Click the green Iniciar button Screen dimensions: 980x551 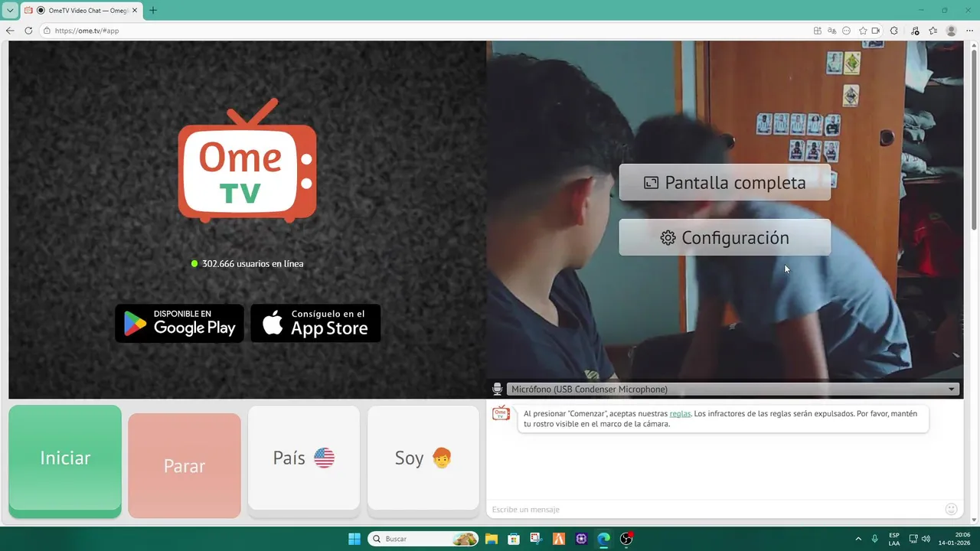pyautogui.click(x=65, y=458)
